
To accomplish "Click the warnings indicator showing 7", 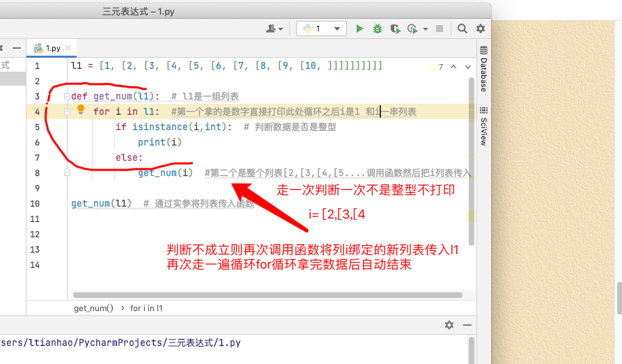I will click(x=436, y=67).
